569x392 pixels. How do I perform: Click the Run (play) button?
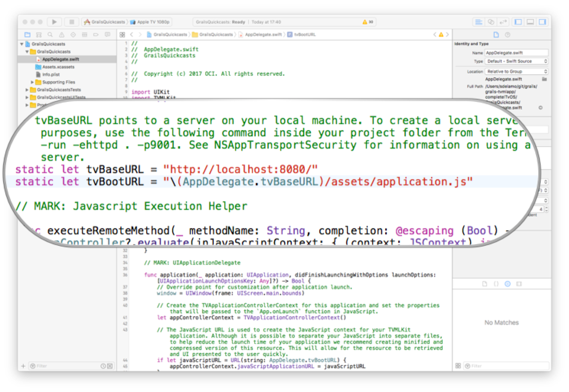54,22
